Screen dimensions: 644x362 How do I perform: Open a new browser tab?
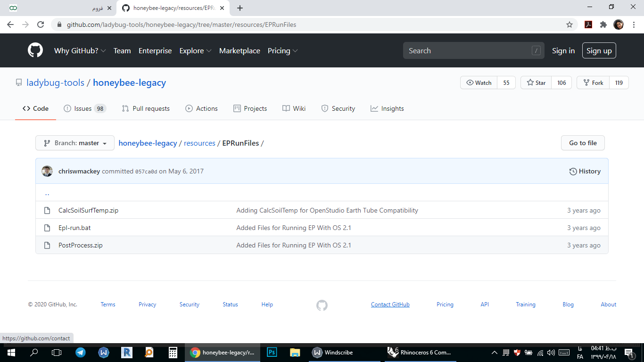pos(240,8)
